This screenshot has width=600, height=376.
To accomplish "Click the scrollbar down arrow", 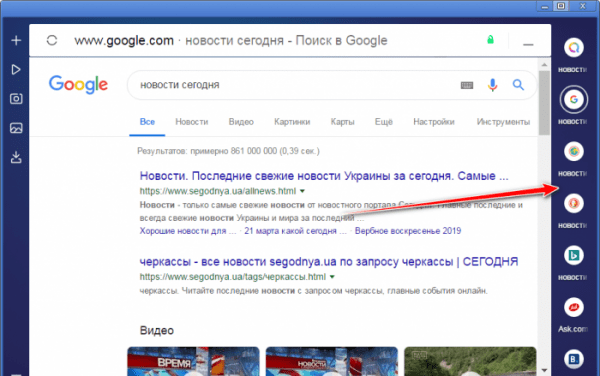I will tap(544, 370).
